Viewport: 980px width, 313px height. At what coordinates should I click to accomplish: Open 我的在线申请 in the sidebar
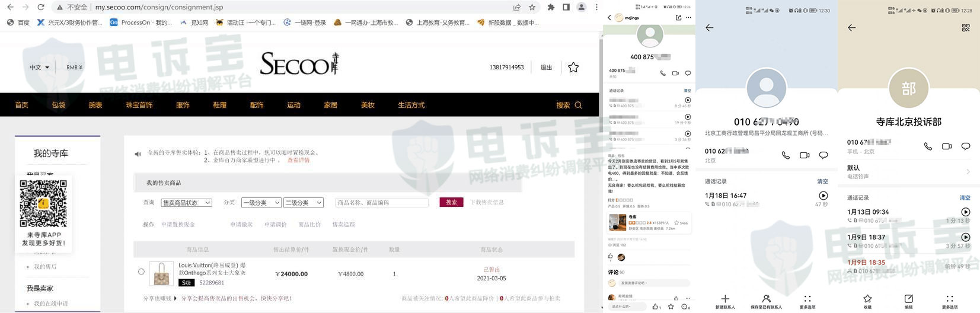(51, 304)
